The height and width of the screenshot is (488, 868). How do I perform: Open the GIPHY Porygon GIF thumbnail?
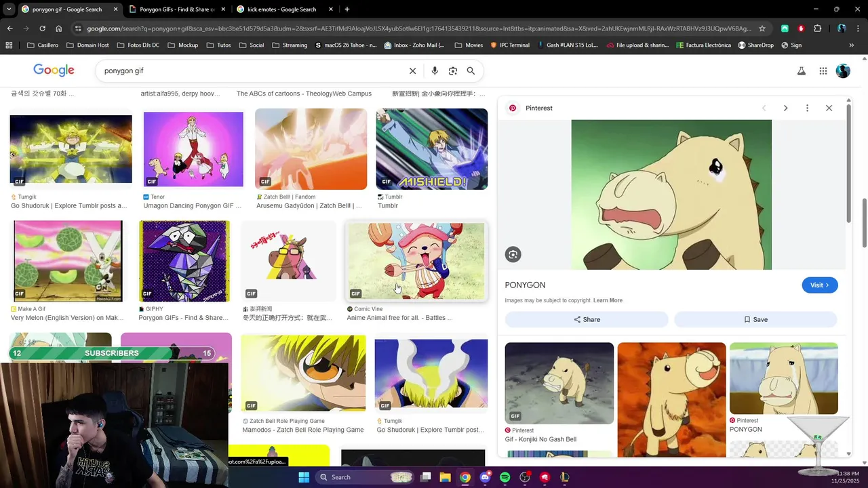(184, 261)
